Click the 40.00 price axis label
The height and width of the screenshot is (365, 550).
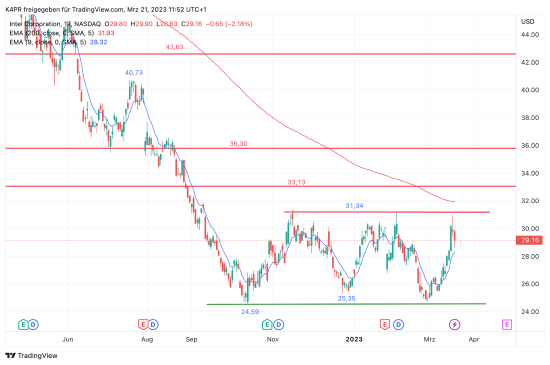click(530, 90)
